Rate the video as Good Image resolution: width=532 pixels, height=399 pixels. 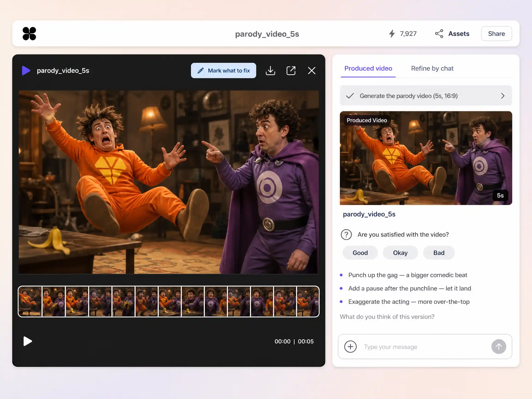tap(360, 253)
